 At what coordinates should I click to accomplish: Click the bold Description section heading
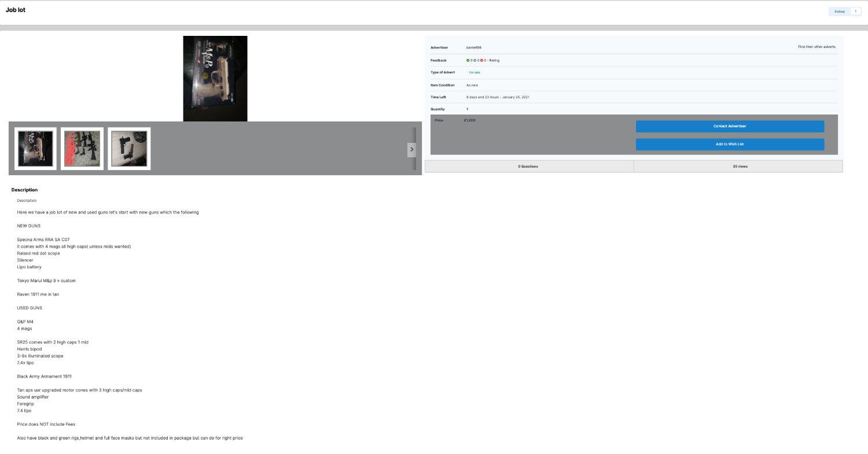tap(24, 190)
